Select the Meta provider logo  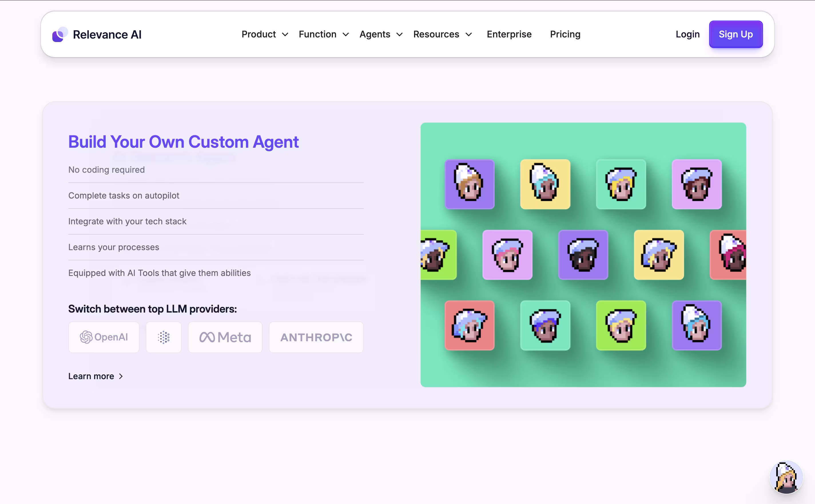pyautogui.click(x=225, y=337)
